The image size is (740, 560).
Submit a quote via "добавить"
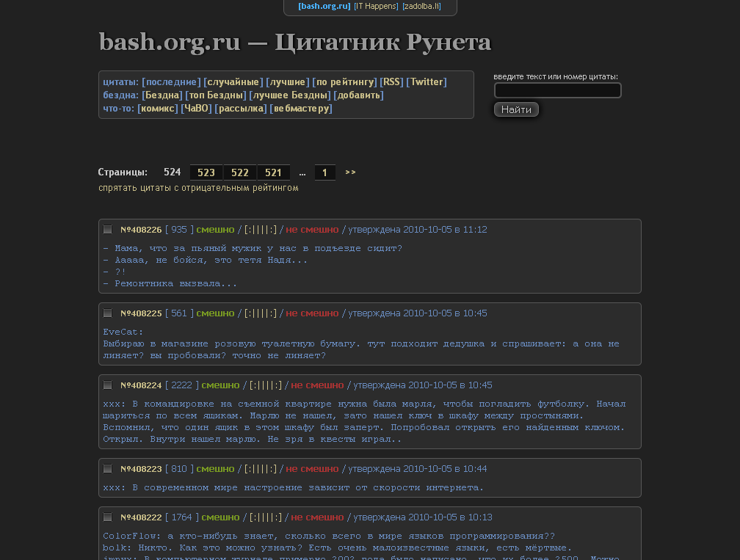pos(359,95)
